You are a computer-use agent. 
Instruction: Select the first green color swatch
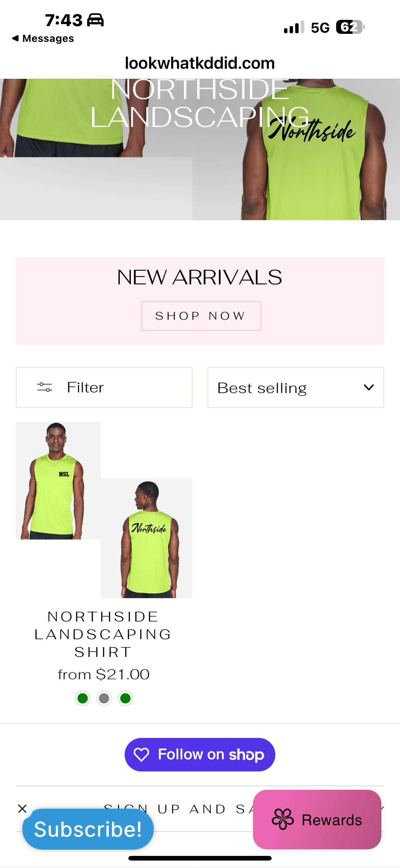tap(82, 698)
